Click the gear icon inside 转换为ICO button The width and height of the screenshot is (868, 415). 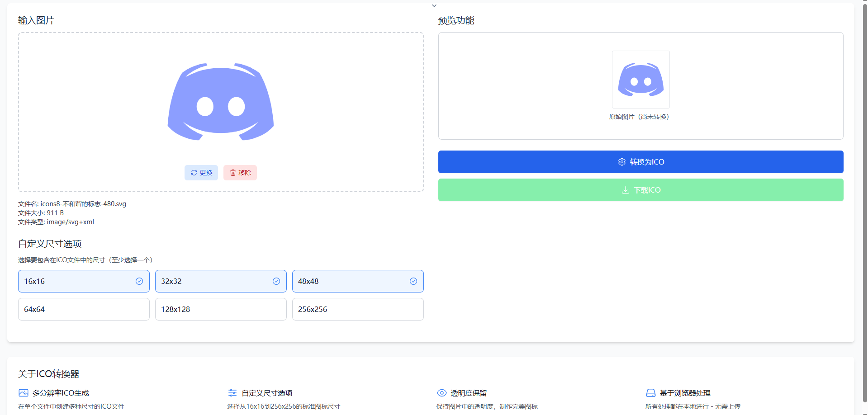(622, 162)
